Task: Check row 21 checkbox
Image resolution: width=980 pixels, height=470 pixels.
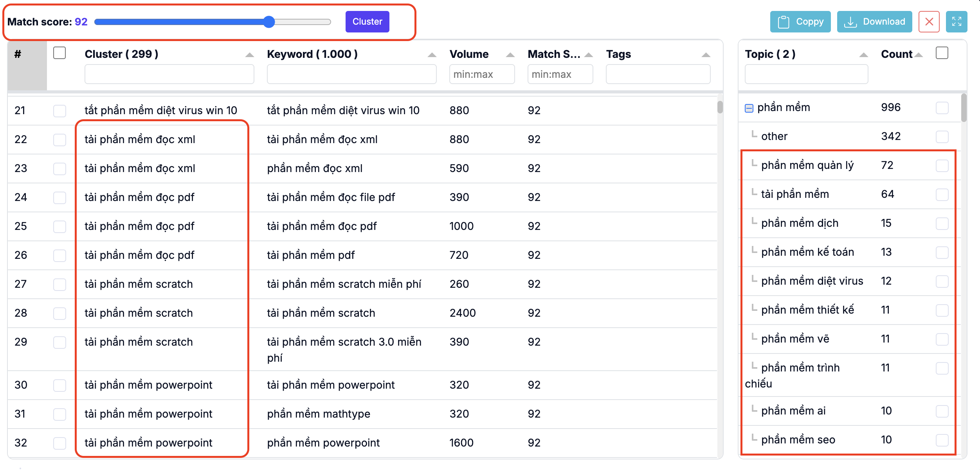Action: point(59,111)
